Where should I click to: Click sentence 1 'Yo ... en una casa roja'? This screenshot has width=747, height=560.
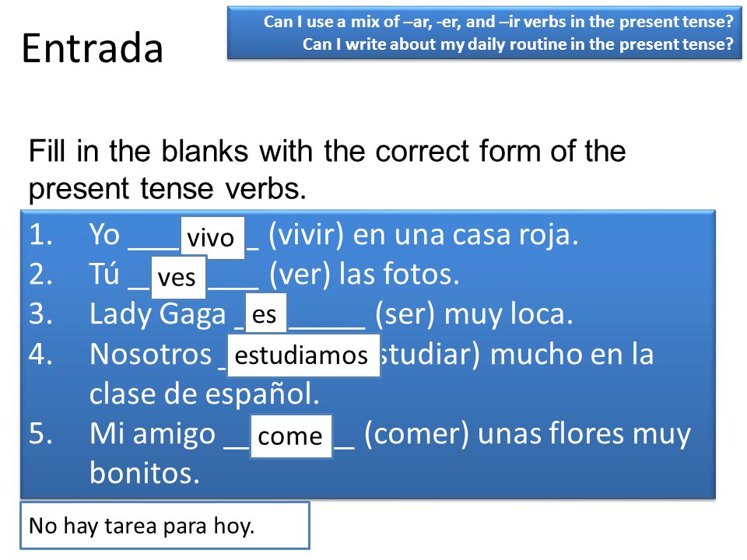(x=334, y=235)
